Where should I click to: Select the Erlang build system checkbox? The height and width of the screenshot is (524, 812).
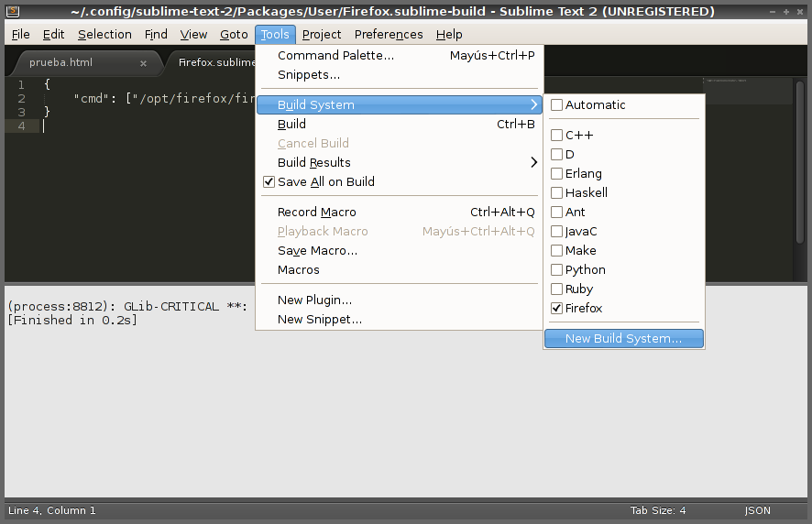click(556, 173)
